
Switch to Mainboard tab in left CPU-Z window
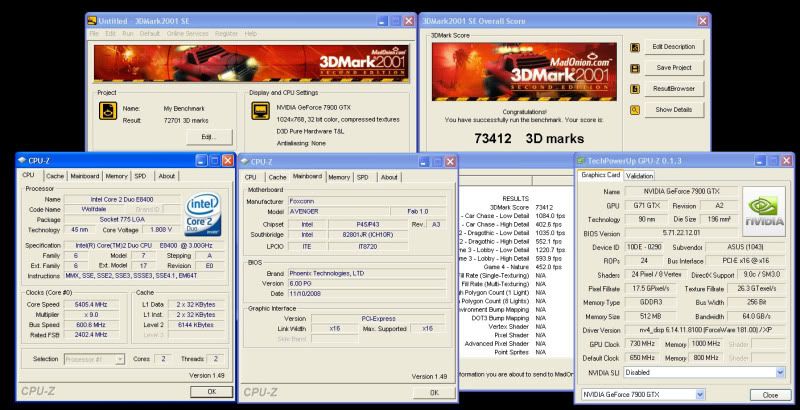point(85,176)
